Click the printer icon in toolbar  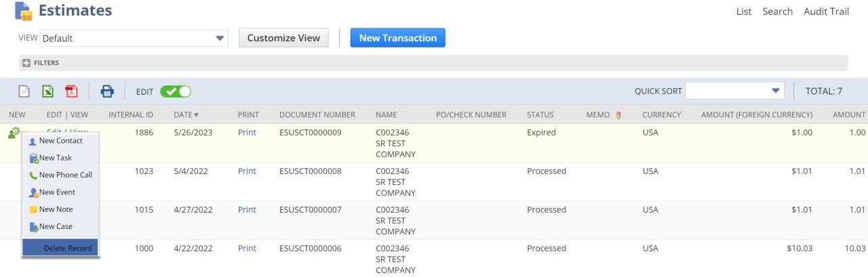[107, 91]
